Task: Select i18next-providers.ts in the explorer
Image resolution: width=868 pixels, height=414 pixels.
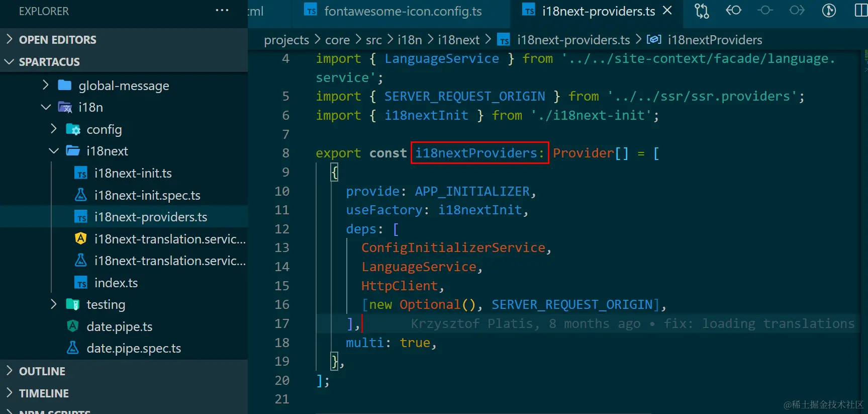Action: 124,217
